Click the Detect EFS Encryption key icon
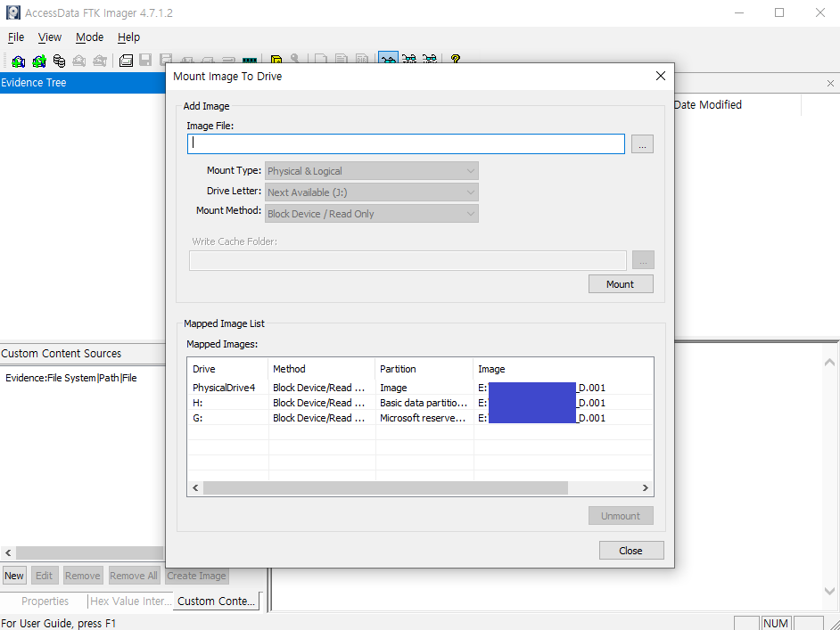Viewport: 840px width, 630px height. [x=294, y=59]
